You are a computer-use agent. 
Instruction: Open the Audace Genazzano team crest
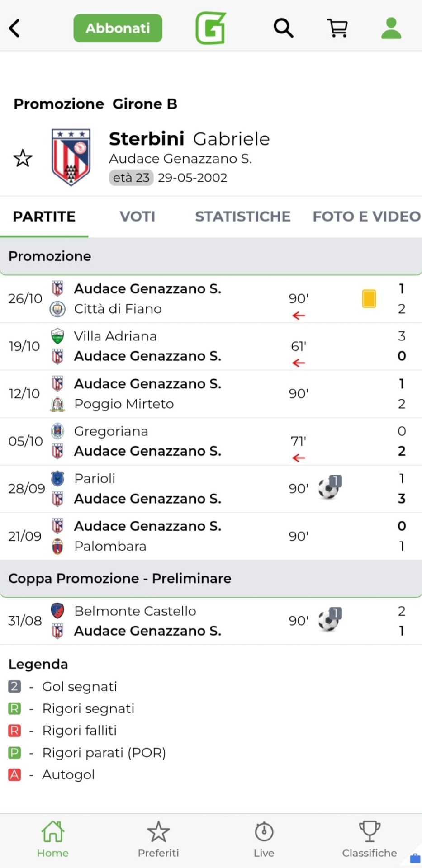[71, 157]
